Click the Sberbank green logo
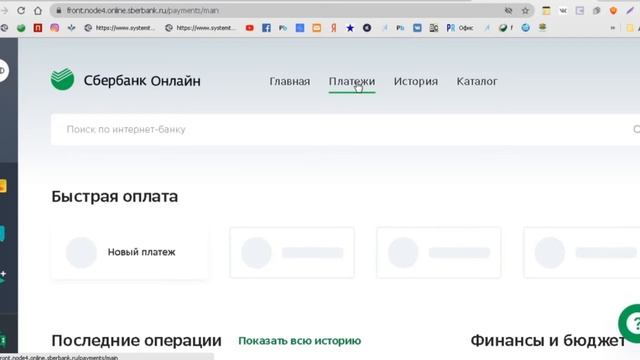Screen dimensions: 640x360 [x=62, y=79]
